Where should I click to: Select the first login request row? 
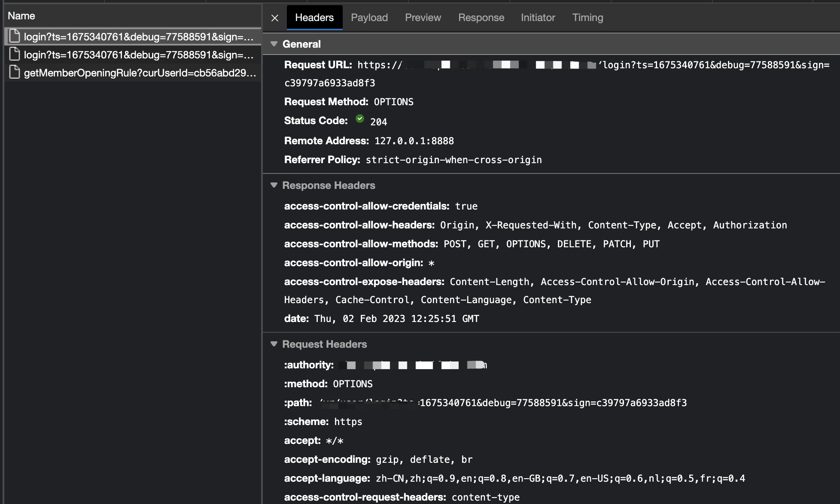(x=133, y=36)
